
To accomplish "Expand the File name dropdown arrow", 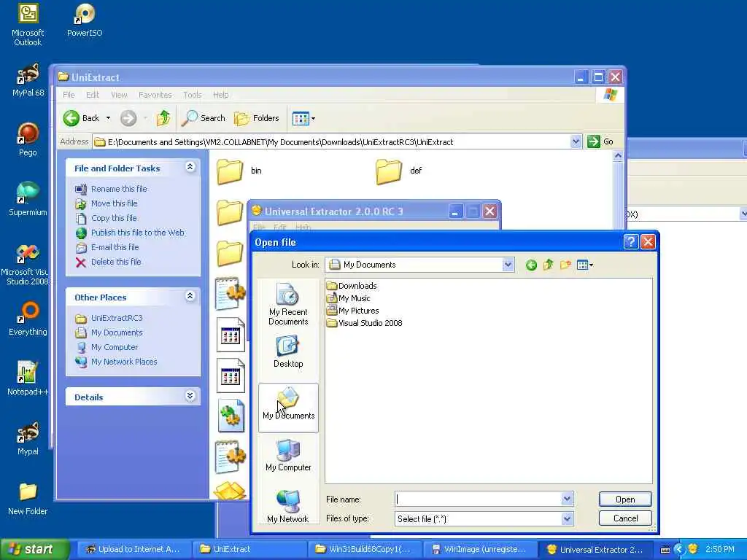I will point(567,499).
